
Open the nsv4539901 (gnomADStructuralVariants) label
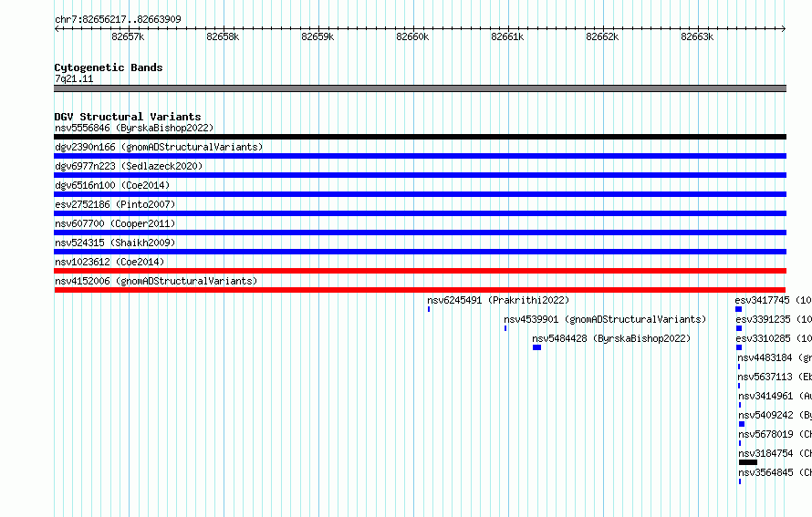point(606,319)
